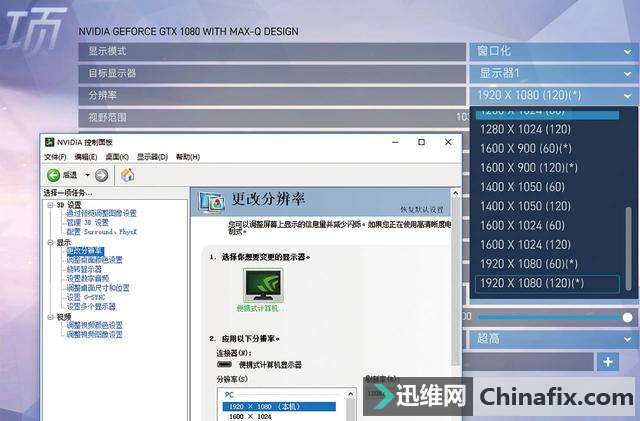Image resolution: width=640 pixels, height=421 pixels.
Task: Open the Back history dropdown arrow
Action: [x=87, y=175]
